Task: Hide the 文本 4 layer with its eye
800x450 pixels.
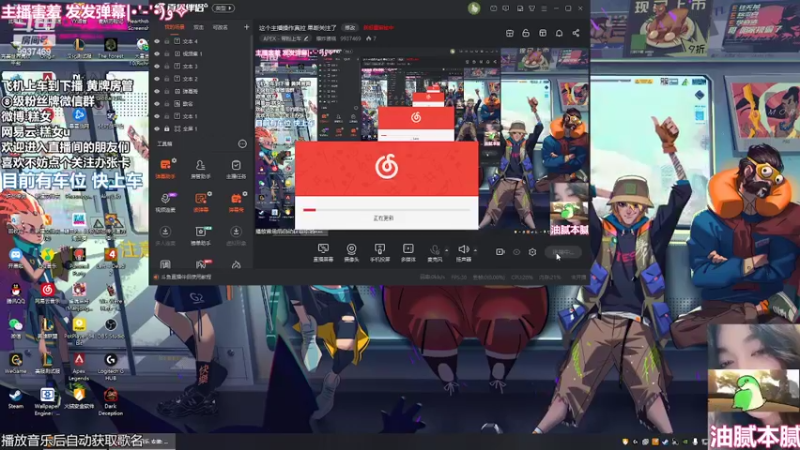Action: coord(157,41)
